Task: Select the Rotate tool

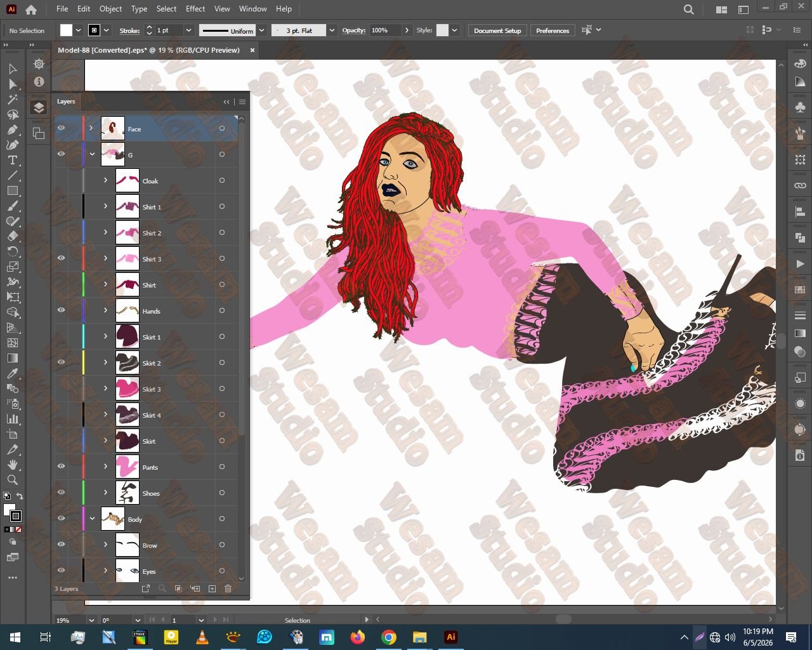Action: (x=13, y=251)
